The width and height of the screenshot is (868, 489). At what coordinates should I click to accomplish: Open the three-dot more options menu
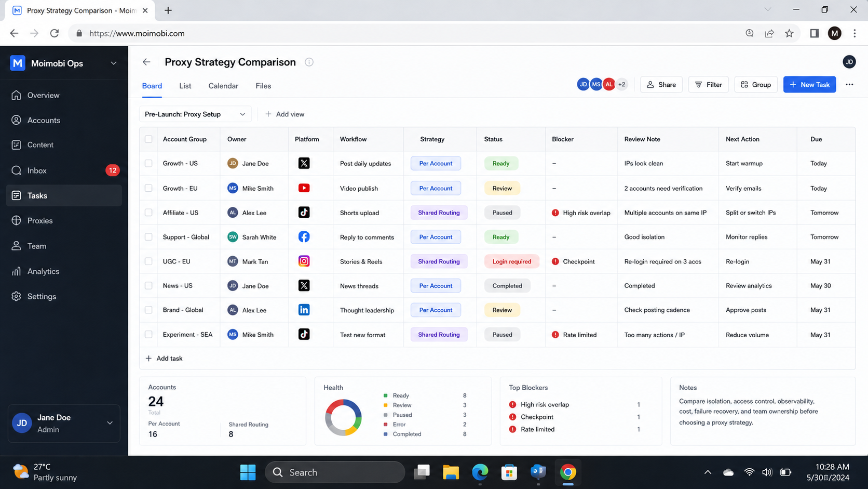pyautogui.click(x=849, y=85)
